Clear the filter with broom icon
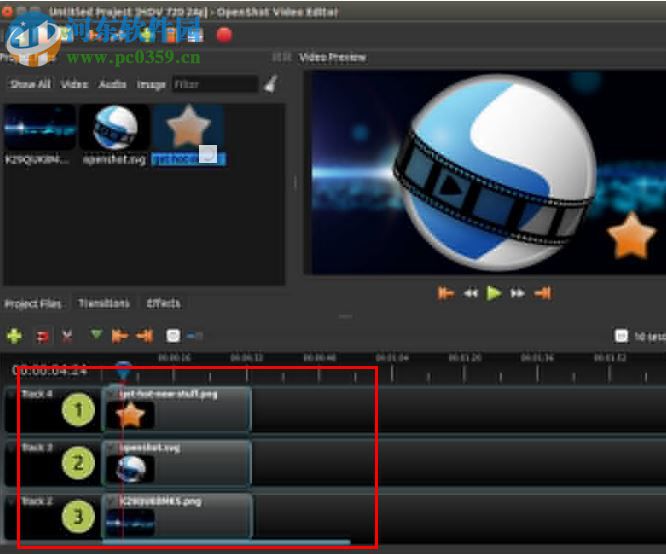This screenshot has height=554, width=666. point(271,84)
